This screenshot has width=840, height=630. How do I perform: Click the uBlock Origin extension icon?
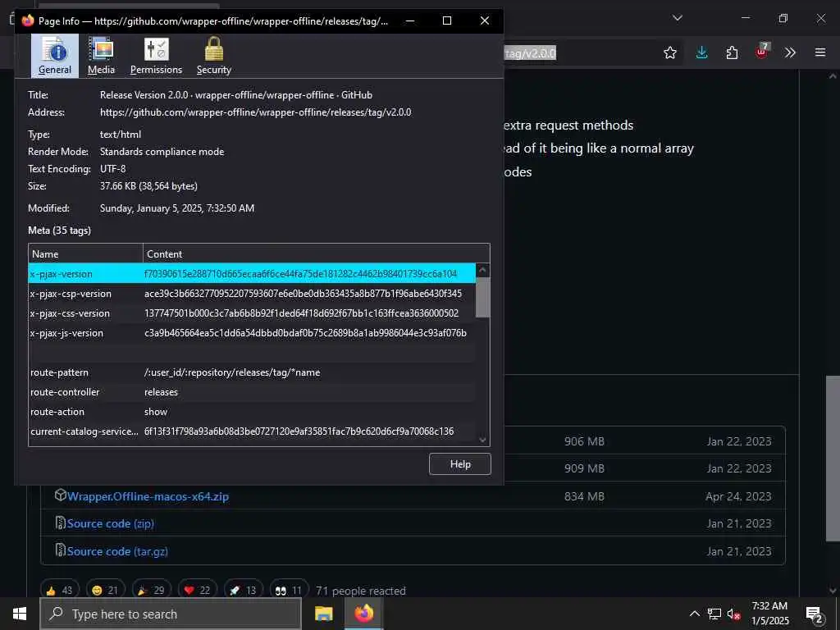coord(762,52)
